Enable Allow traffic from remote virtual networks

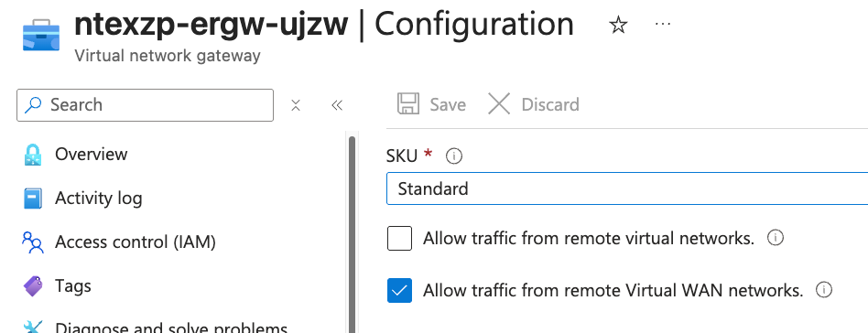coord(400,239)
